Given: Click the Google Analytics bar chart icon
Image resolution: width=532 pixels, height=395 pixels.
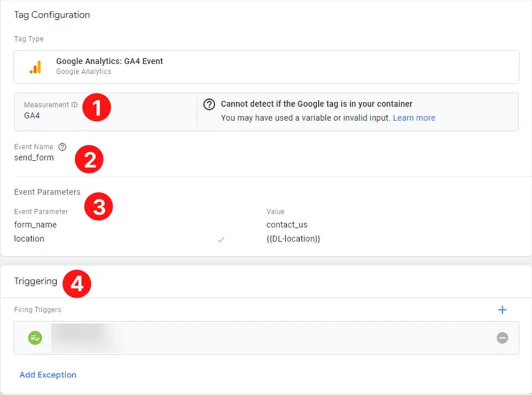Looking at the screenshot, I should click(x=35, y=67).
